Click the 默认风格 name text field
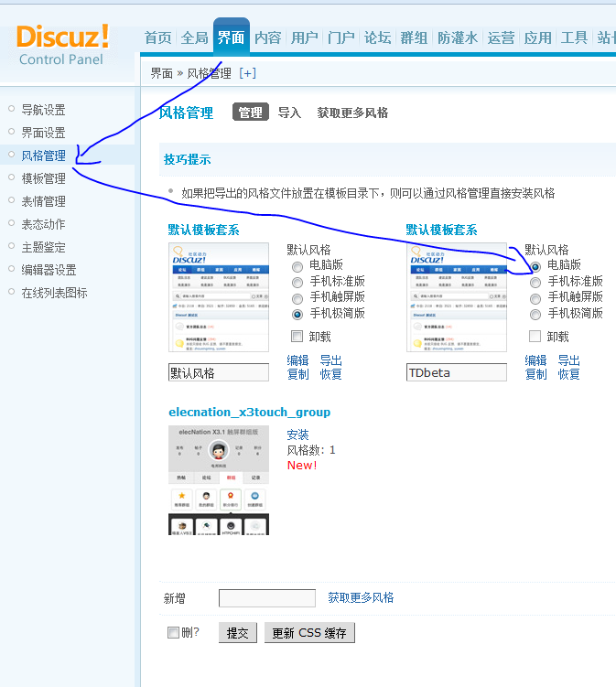 (x=218, y=373)
